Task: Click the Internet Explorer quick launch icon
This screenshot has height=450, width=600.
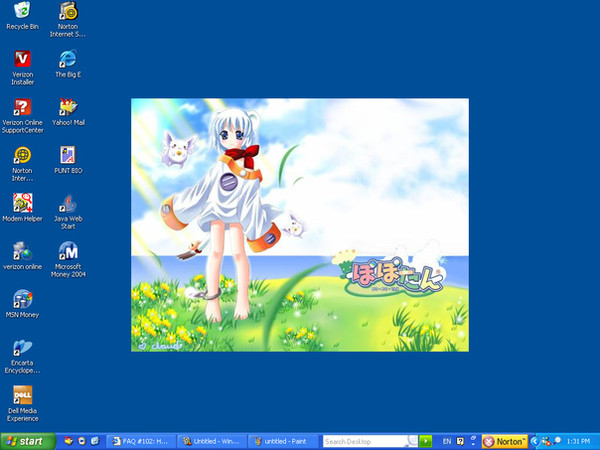Action: click(95, 441)
